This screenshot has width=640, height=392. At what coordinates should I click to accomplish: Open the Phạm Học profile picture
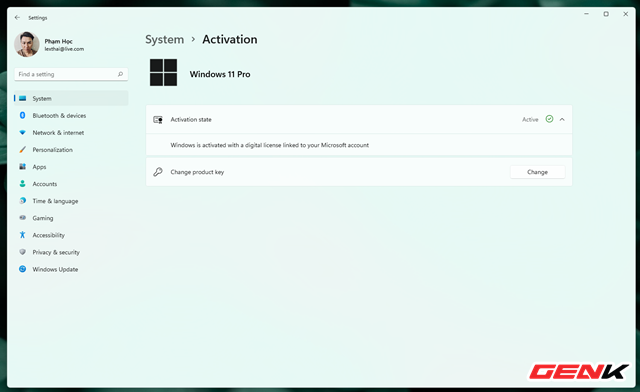(x=27, y=45)
